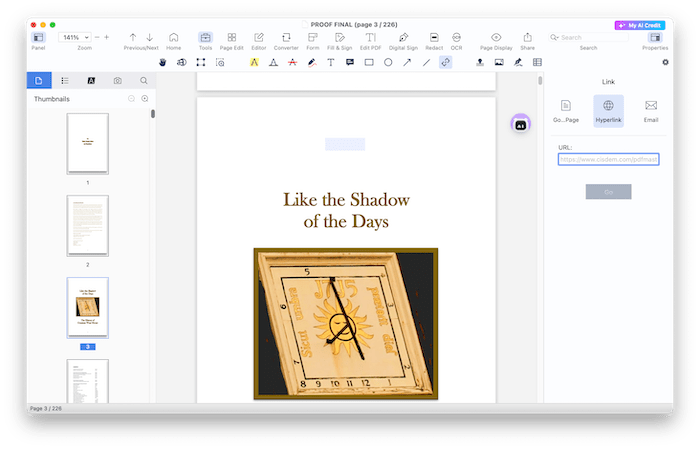This screenshot has height=449, width=700.
Task: Switch to outline list sidebar tab
Action: tap(65, 80)
